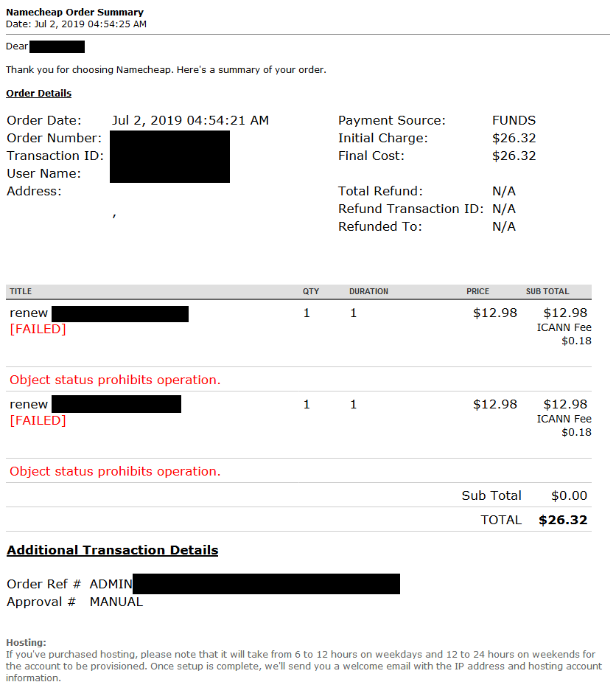Click the Payment Source FUNDS value
This screenshot has width=616, height=696.
(x=514, y=120)
